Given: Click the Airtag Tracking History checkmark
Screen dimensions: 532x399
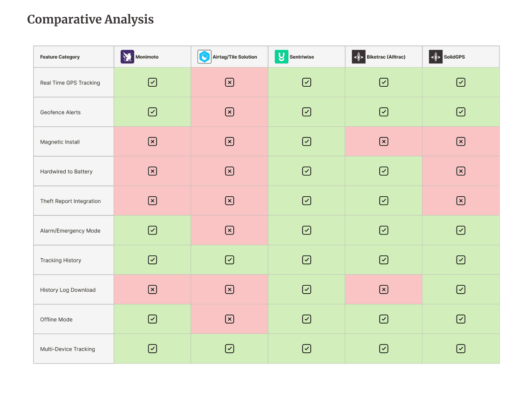Looking at the screenshot, I should point(229,260).
